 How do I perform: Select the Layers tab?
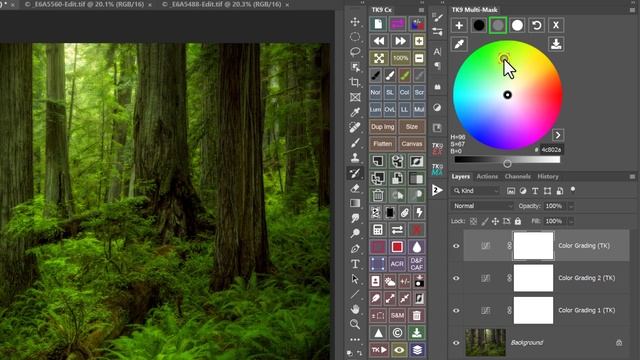pyautogui.click(x=461, y=176)
